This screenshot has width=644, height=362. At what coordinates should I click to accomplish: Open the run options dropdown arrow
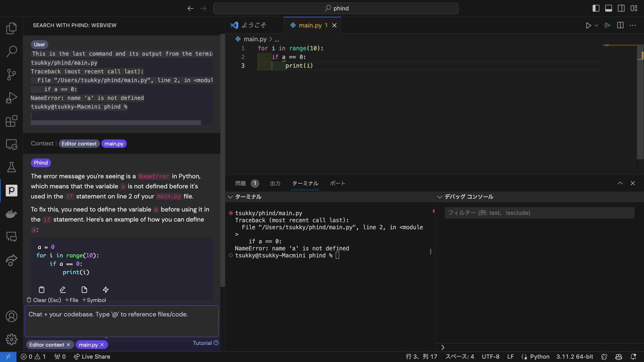(x=596, y=25)
